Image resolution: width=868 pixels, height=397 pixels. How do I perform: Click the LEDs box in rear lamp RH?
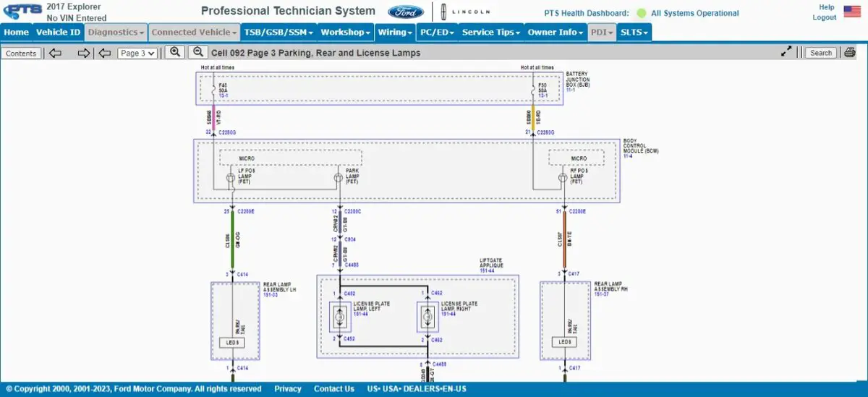[564, 342]
